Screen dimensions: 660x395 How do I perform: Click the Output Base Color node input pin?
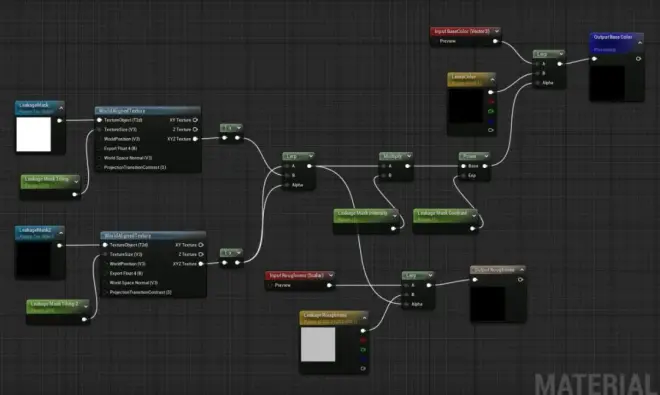point(594,59)
